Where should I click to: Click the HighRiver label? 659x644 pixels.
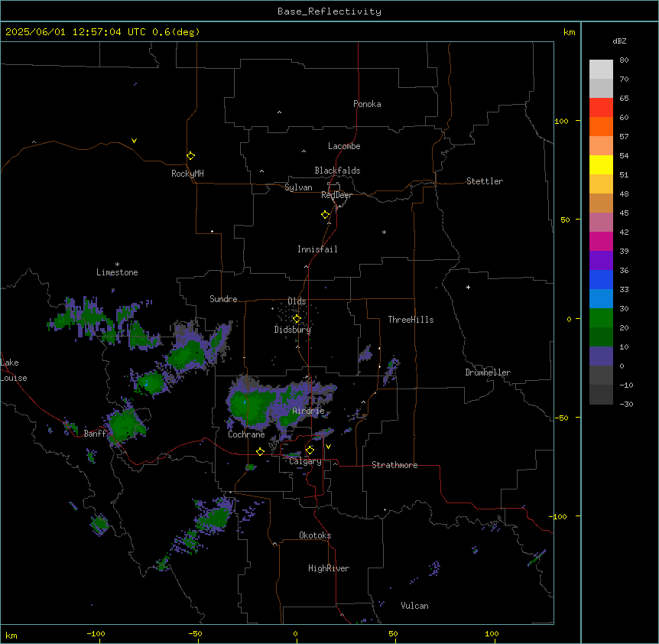pyautogui.click(x=328, y=568)
